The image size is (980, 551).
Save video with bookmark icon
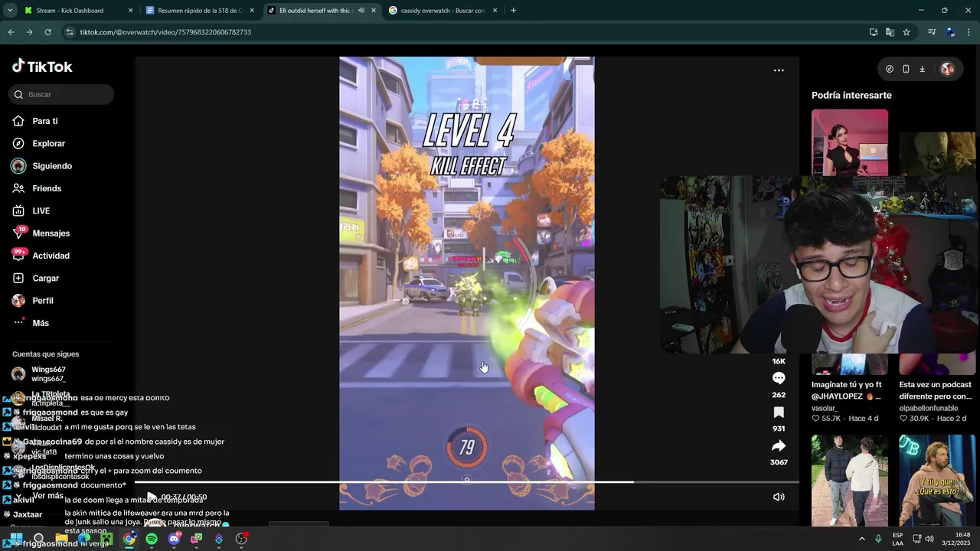[x=779, y=412]
